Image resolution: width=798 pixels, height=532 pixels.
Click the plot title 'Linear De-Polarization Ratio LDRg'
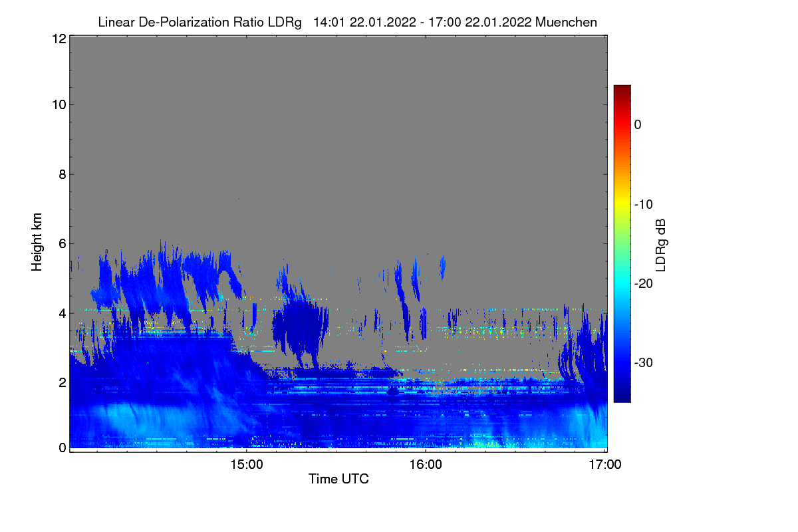coord(199,23)
